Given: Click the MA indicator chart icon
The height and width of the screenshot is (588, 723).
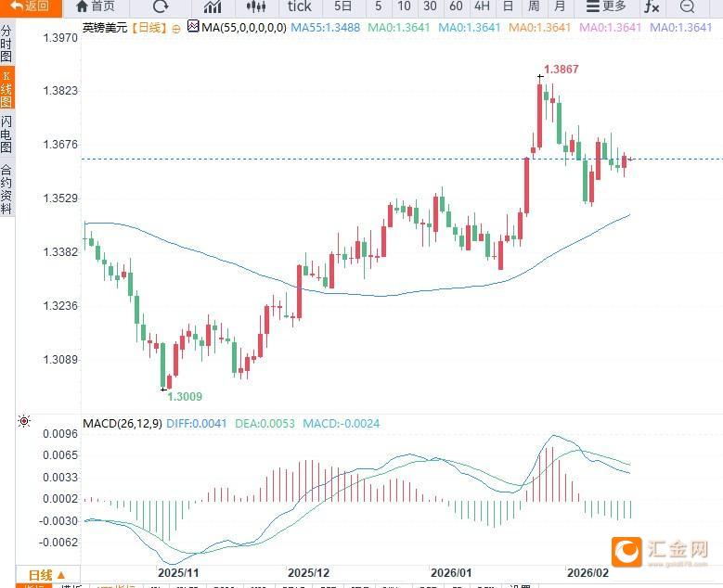Looking at the screenshot, I should point(193,26).
